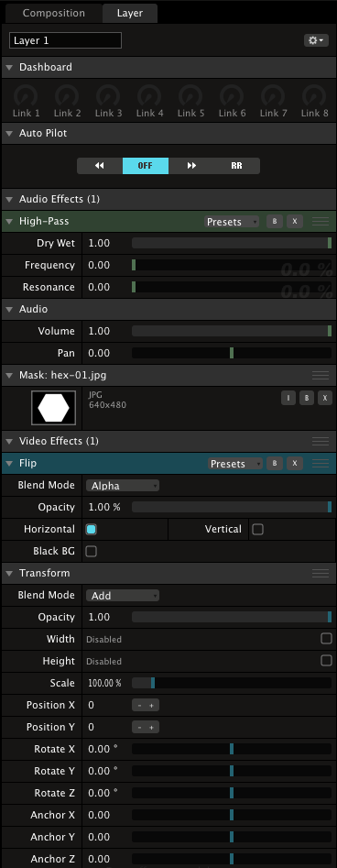The height and width of the screenshot is (868, 337).
Task: Invert the mask using the I button
Action: point(288,398)
